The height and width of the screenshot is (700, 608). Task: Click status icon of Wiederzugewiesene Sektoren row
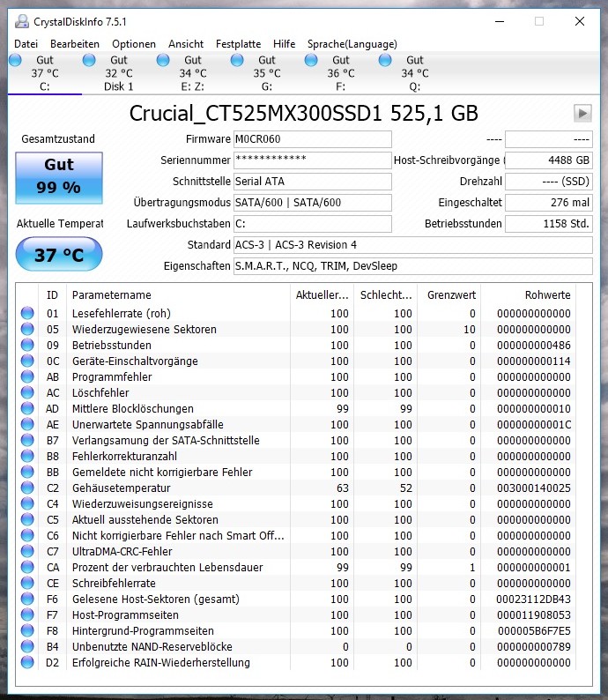tap(27, 329)
